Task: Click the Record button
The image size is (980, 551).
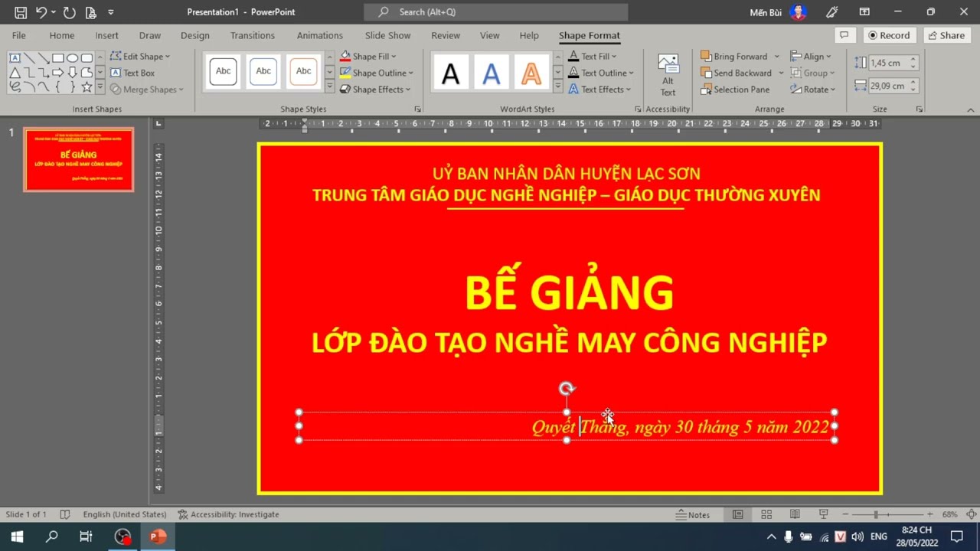Action: point(889,35)
